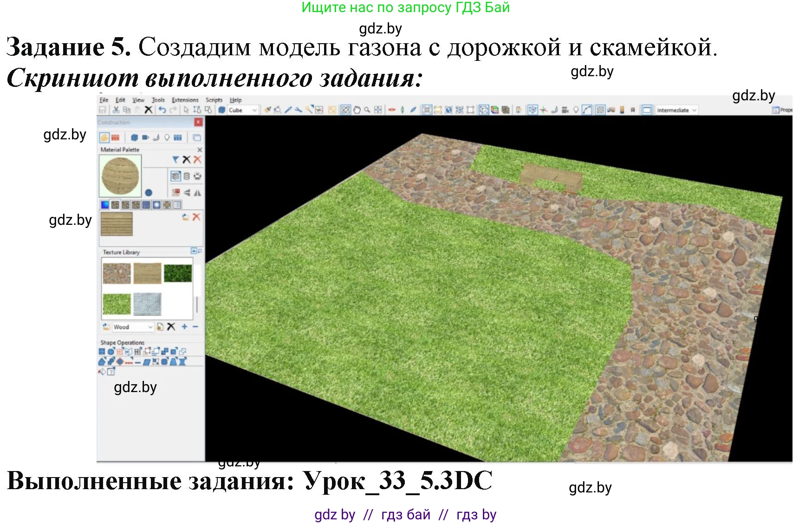Select the Paintbrush tool
Viewport: 812px width, 524px height.
[267, 110]
